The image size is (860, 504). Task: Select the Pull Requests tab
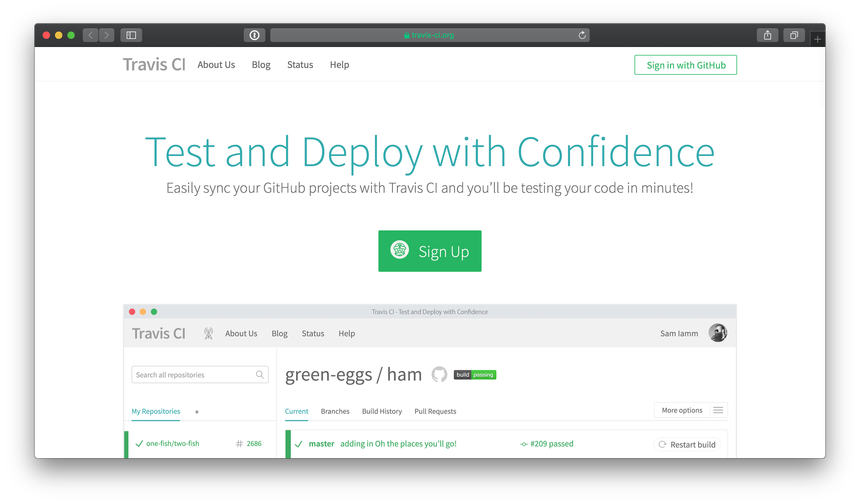(x=435, y=411)
